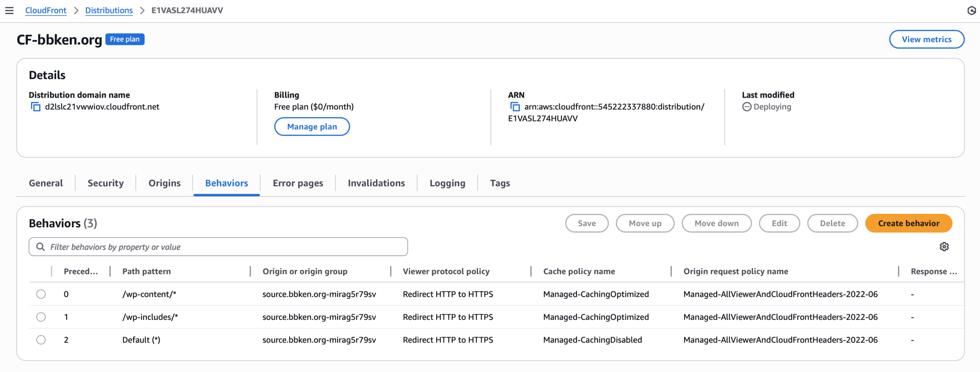Sort by the Cache policy name column
The height and width of the screenshot is (372, 980).
coord(579,272)
